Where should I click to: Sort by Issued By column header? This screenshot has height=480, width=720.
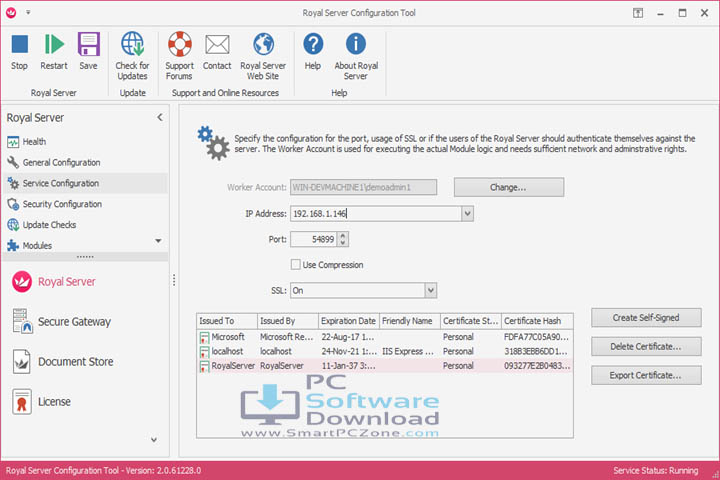pos(287,321)
